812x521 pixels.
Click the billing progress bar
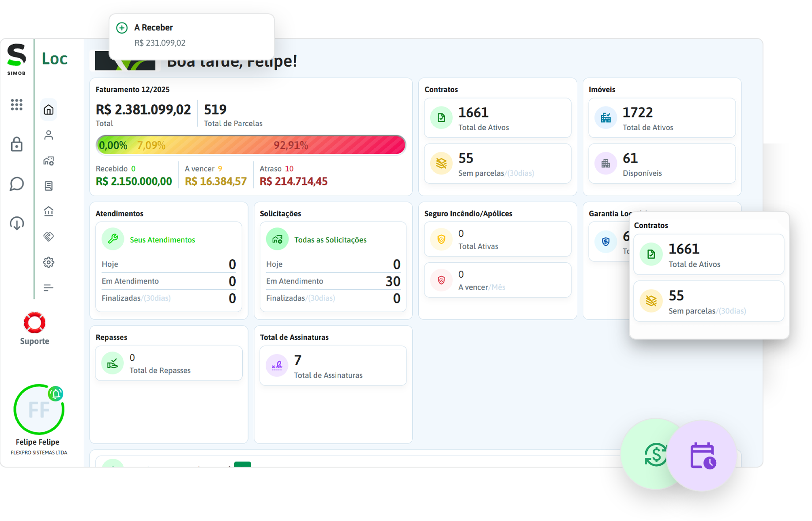251,145
